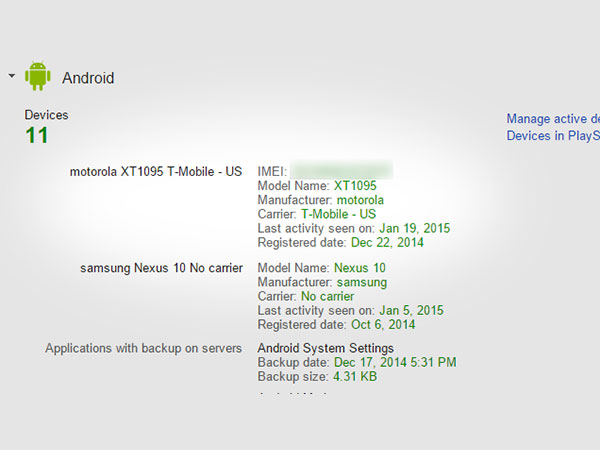Click the Android section heading

(x=88, y=78)
